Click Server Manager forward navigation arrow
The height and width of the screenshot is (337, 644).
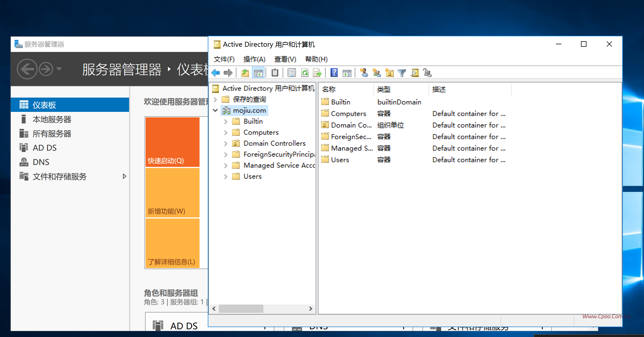point(46,69)
